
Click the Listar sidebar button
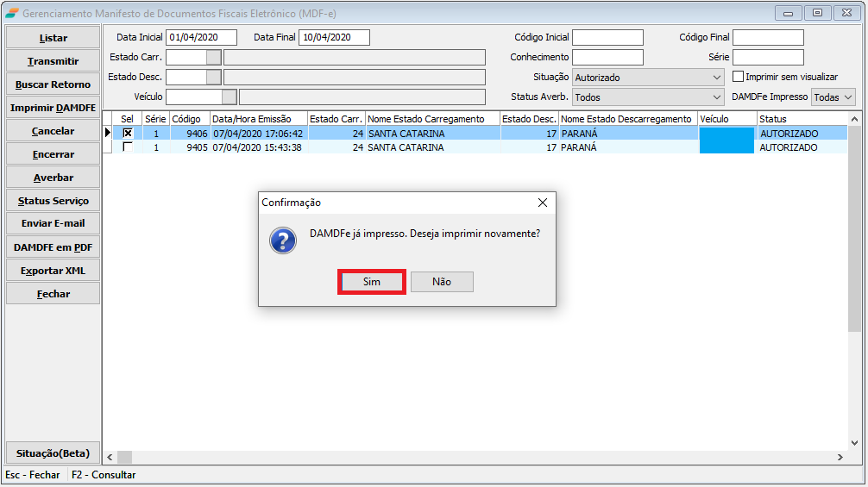(53, 38)
